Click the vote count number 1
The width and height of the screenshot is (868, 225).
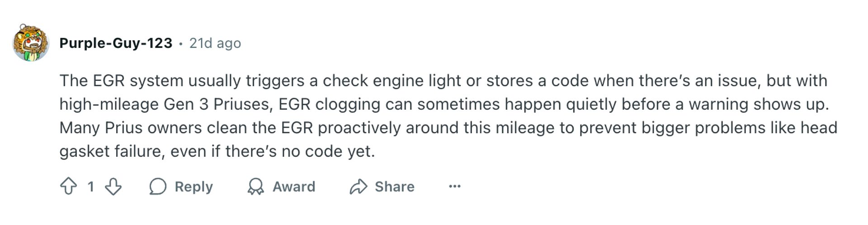[x=91, y=186]
